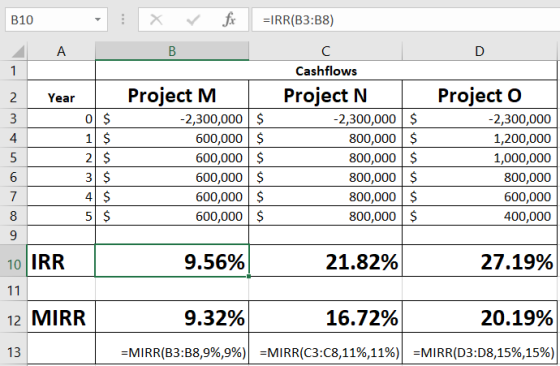The height and width of the screenshot is (366, 560).
Task: Select column A header
Action: pyautogui.click(x=61, y=51)
